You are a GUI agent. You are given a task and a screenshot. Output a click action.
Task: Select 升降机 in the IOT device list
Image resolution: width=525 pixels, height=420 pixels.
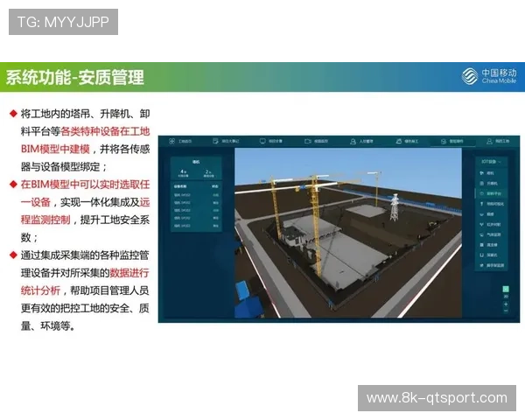point(489,183)
